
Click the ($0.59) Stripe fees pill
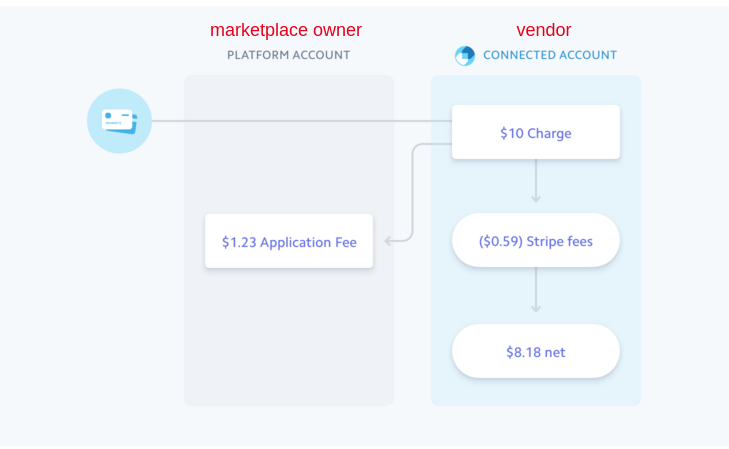[x=536, y=240]
